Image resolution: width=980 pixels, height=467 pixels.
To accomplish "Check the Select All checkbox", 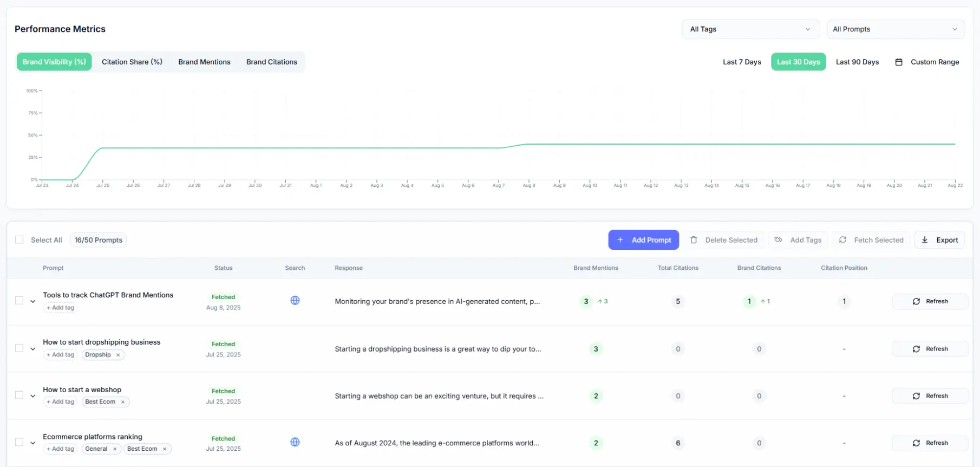I will coord(19,240).
